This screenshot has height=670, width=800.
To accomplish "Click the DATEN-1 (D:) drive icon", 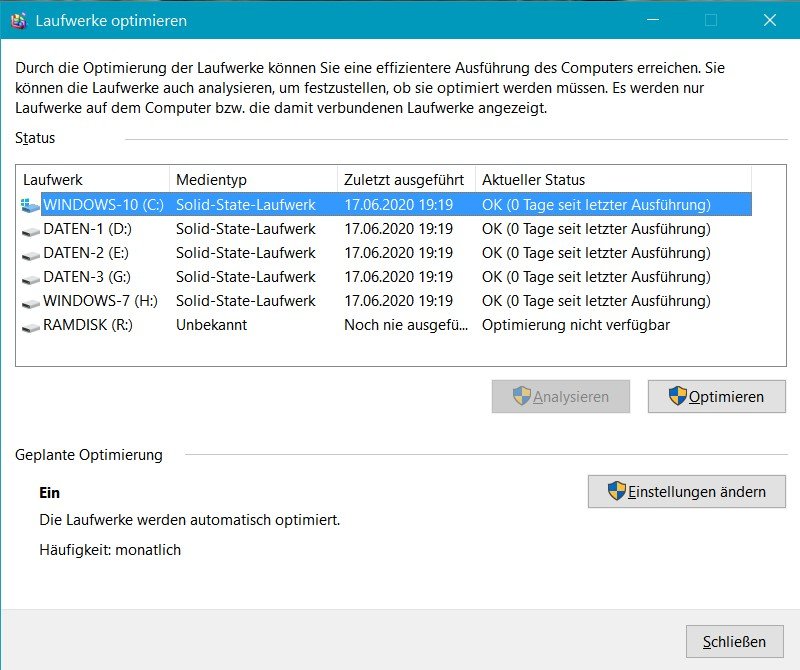I will click(31, 231).
